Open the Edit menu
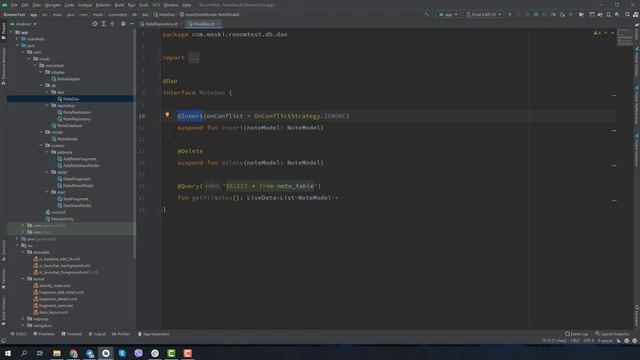 (25, 5)
